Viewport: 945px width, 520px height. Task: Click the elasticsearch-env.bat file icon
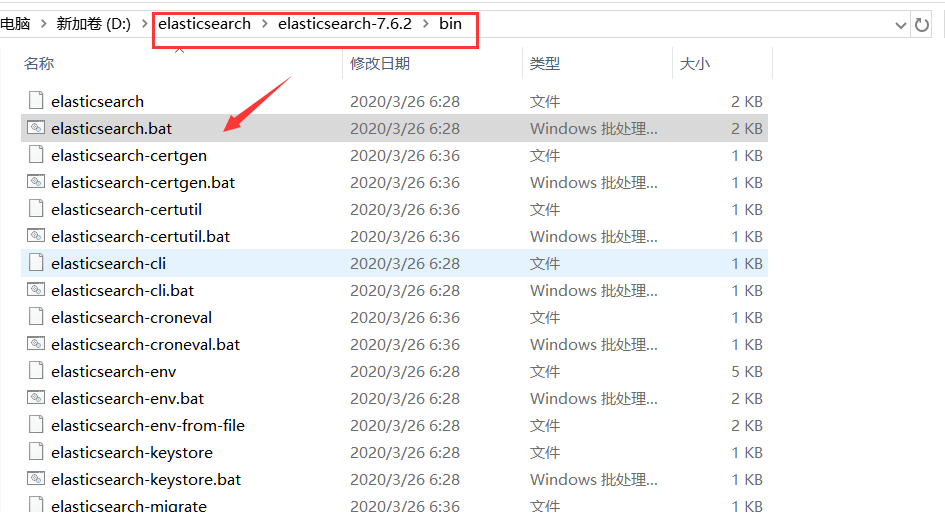tap(36, 398)
